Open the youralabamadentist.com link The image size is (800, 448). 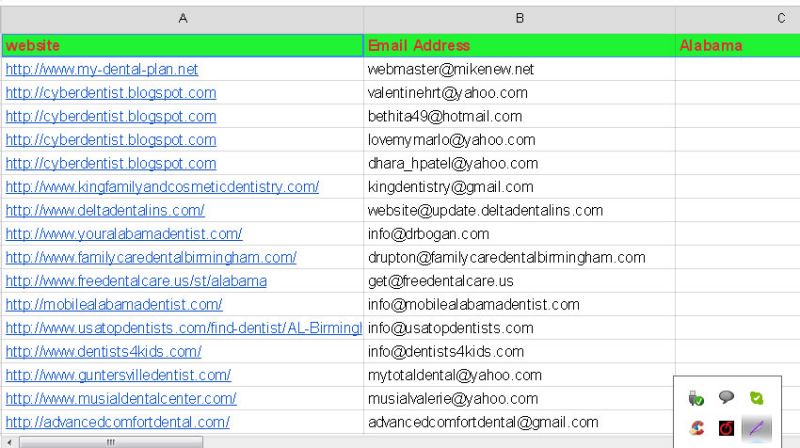124,234
